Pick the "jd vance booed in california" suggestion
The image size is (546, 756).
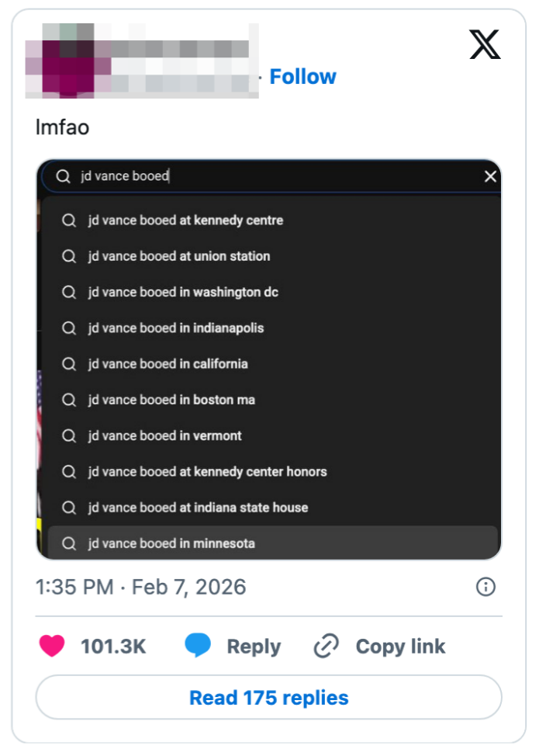[168, 364]
